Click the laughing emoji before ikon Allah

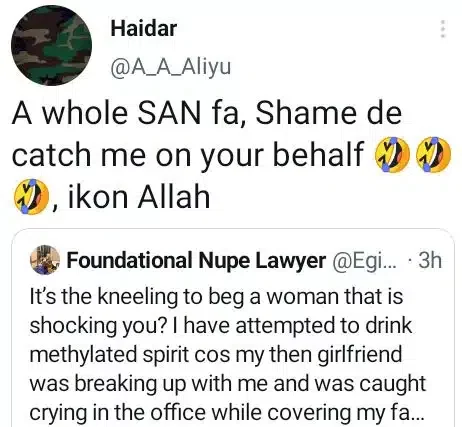(31, 197)
